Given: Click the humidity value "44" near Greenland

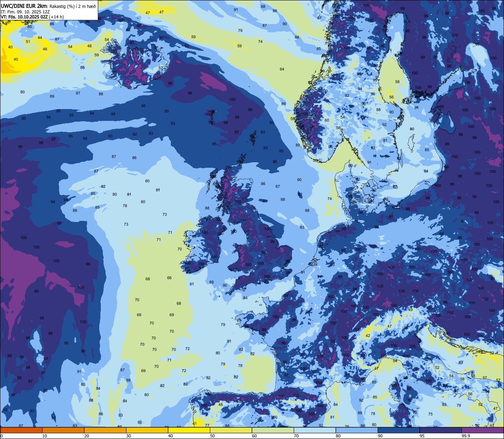Looking at the screenshot, I should click(x=40, y=38).
